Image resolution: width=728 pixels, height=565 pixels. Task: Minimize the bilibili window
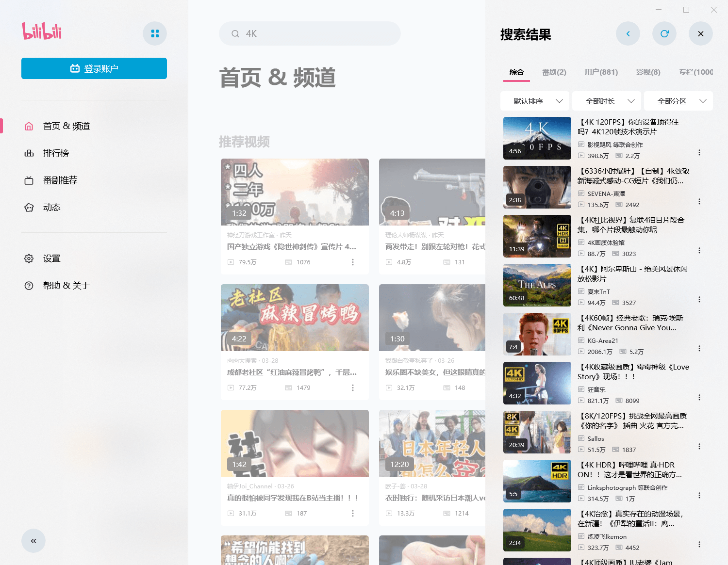(x=658, y=10)
